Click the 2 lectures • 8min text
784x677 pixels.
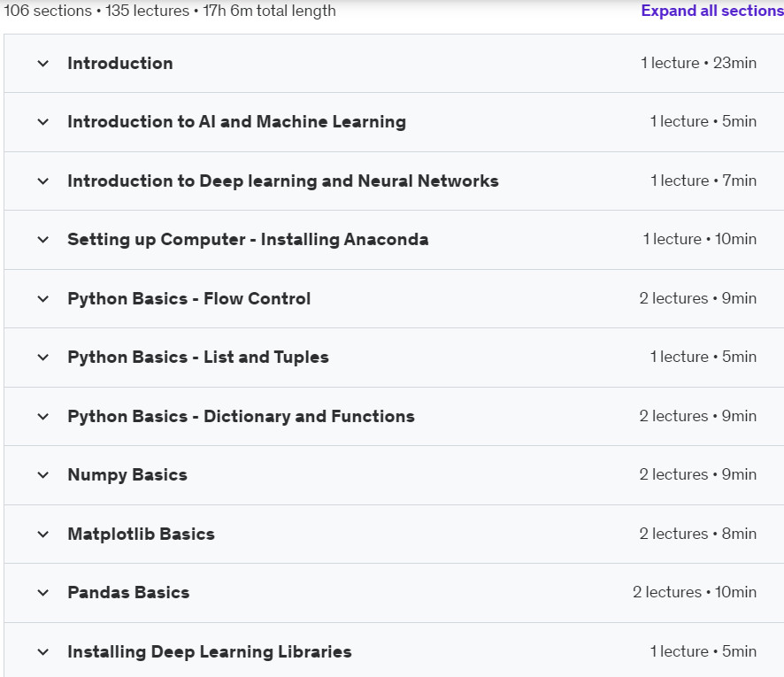pyautogui.click(x=697, y=534)
